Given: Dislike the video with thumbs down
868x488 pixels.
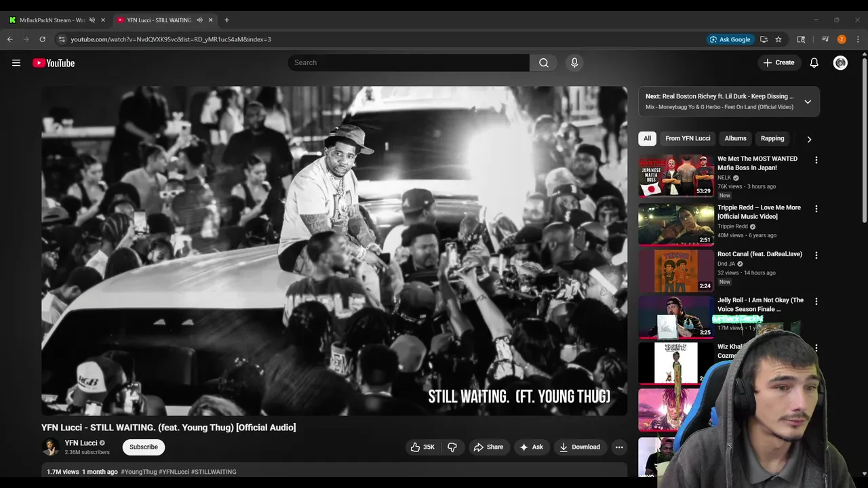Looking at the screenshot, I should click(x=452, y=447).
